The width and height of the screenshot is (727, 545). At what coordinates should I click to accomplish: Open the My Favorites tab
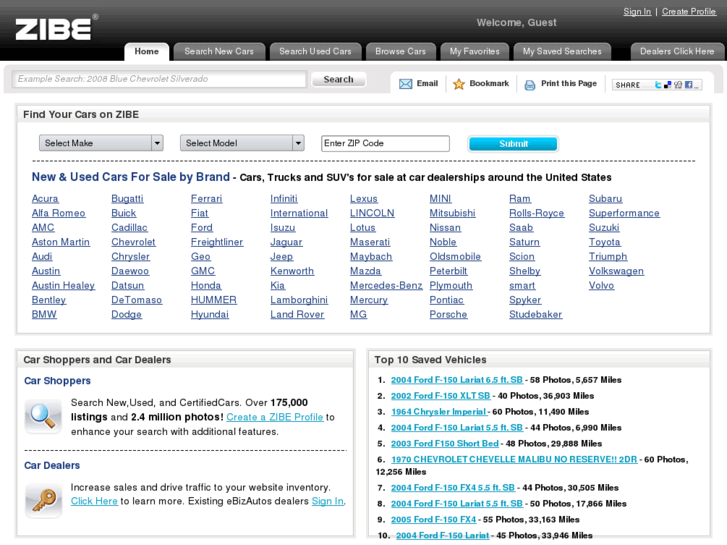pyautogui.click(x=474, y=51)
